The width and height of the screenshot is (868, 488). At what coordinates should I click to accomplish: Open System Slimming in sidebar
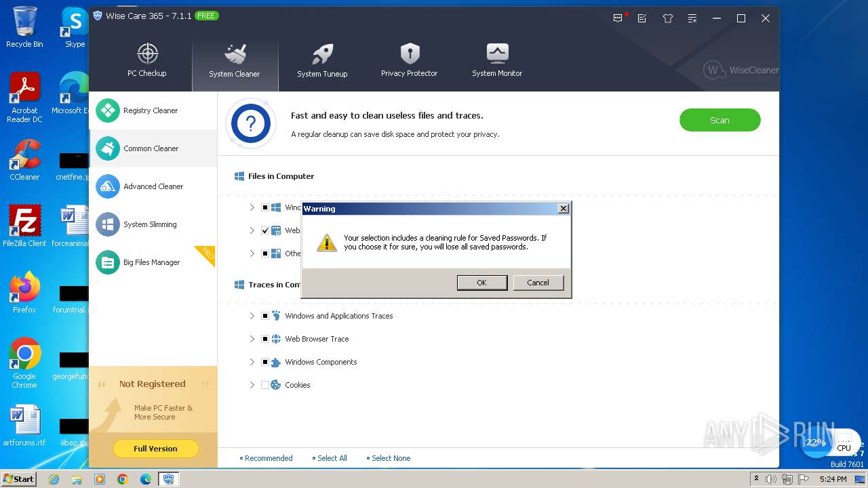[x=153, y=224]
